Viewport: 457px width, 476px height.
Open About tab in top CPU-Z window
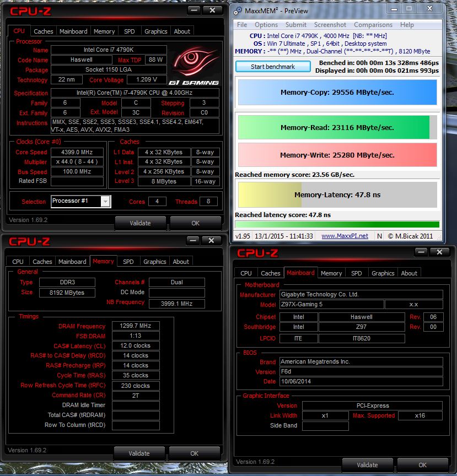pos(182,31)
